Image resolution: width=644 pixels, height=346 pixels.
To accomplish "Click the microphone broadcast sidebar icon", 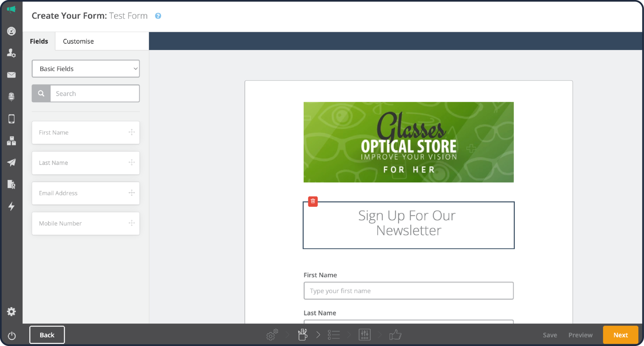I will pyautogui.click(x=11, y=97).
